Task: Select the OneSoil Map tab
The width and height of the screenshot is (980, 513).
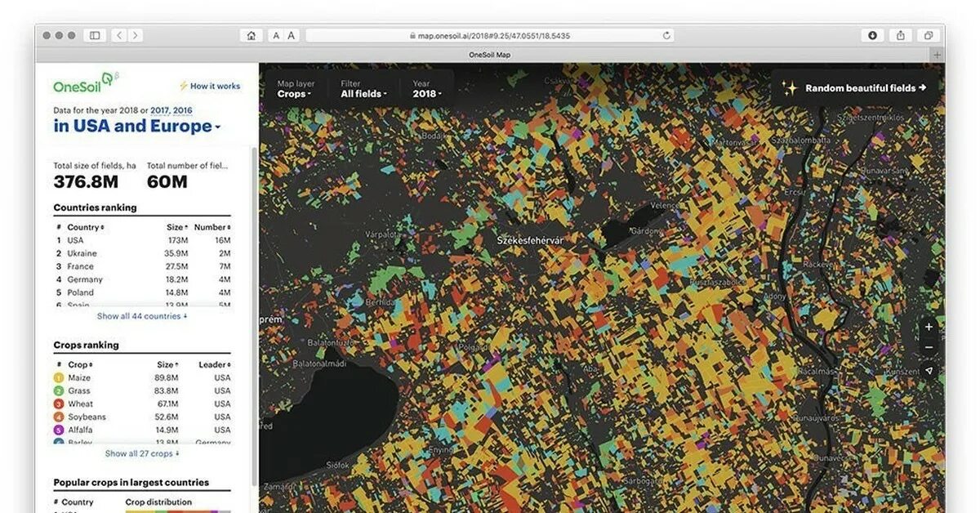Action: point(490,55)
